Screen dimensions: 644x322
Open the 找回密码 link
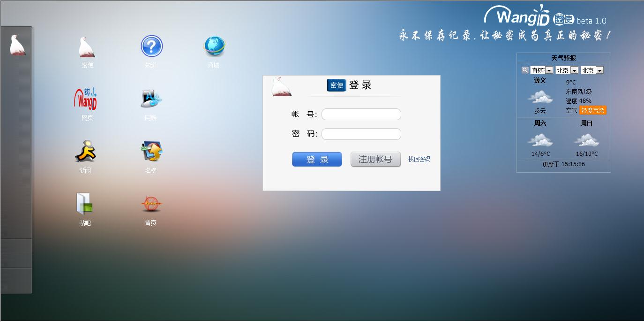tap(419, 160)
